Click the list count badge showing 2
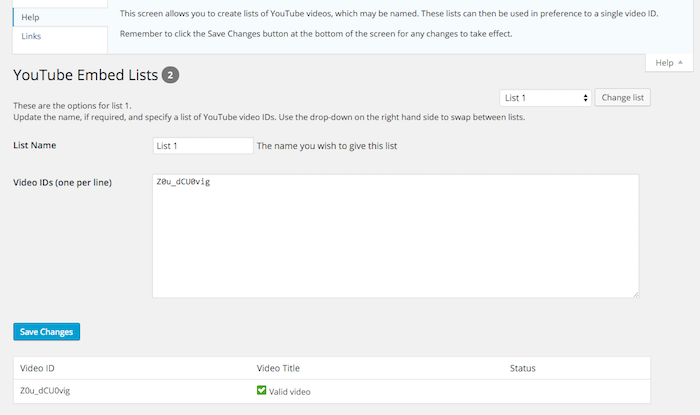The image size is (700, 415). coord(170,75)
